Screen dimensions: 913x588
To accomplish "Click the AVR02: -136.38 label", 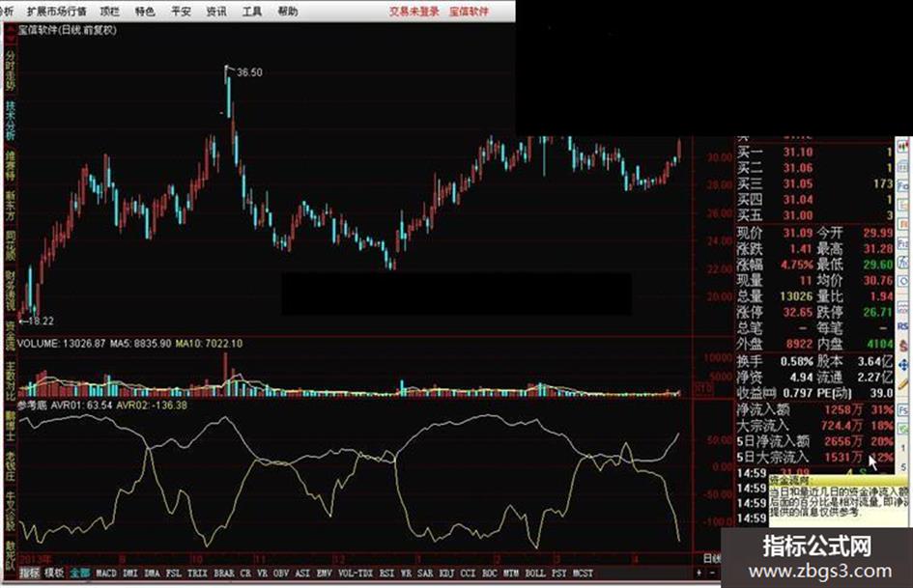I will [x=152, y=406].
